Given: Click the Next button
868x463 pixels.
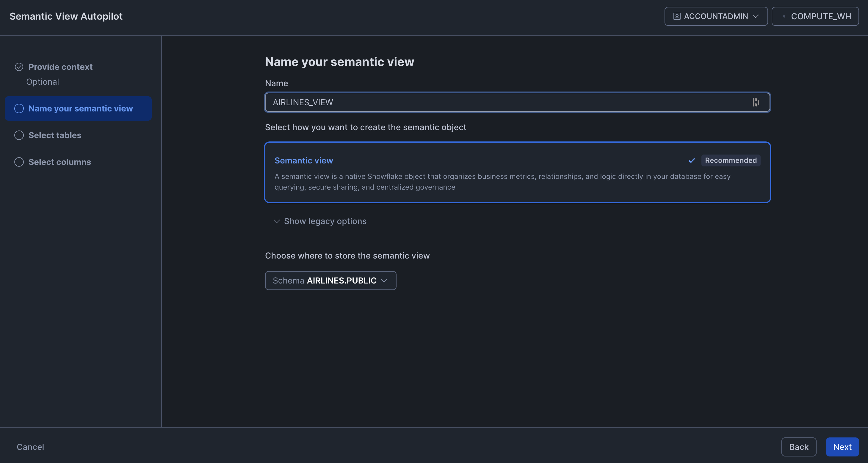Looking at the screenshot, I should tap(842, 447).
